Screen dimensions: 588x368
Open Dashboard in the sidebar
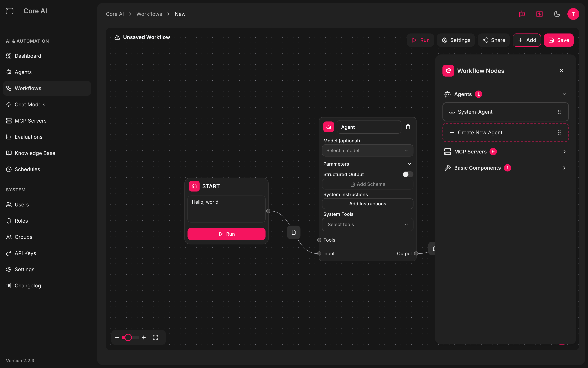[47, 56]
